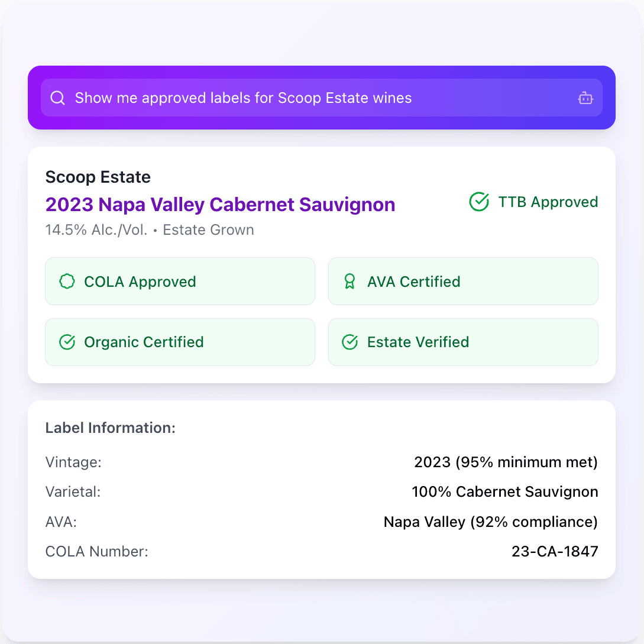Click the TTB Approved checkmark icon
This screenshot has width=644, height=644.
point(479,202)
